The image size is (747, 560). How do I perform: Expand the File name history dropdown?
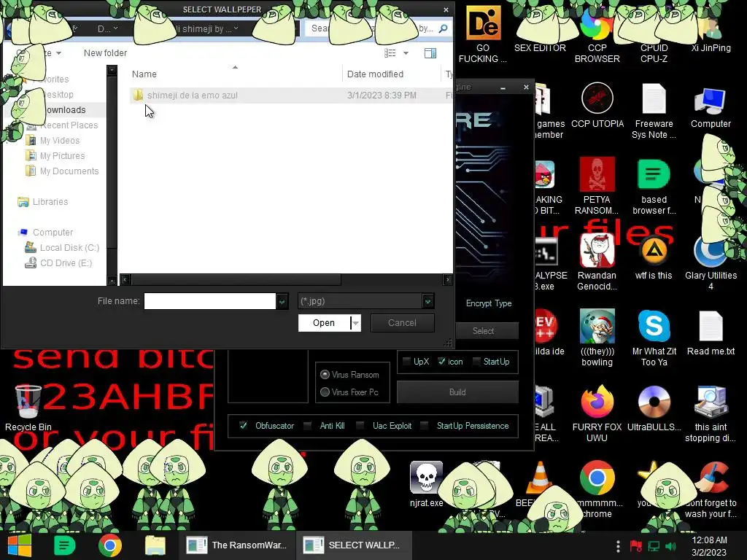coord(282,301)
